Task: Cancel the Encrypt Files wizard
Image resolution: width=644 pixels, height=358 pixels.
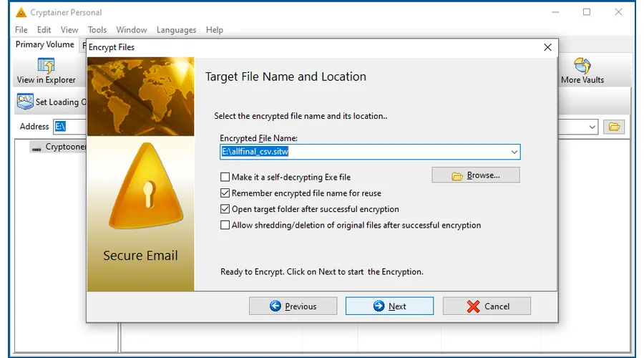Action: pos(487,306)
